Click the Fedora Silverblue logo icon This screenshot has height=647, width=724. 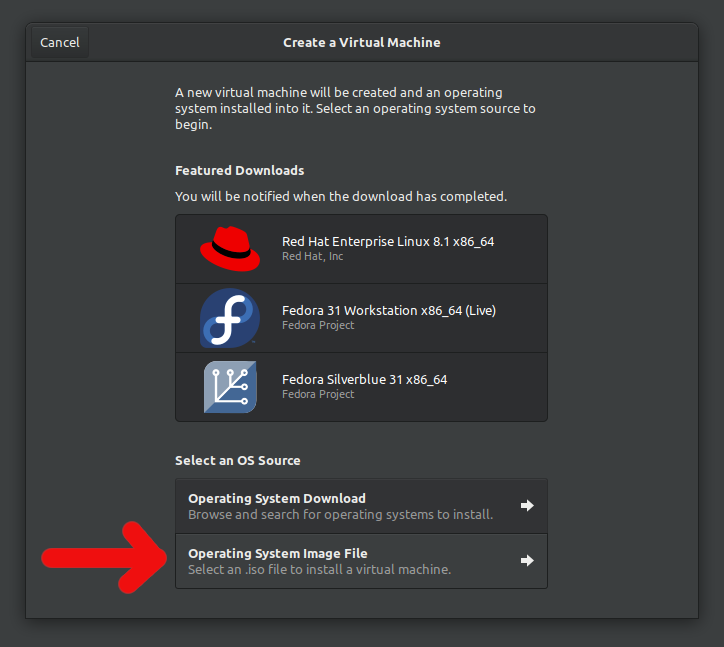coord(230,387)
